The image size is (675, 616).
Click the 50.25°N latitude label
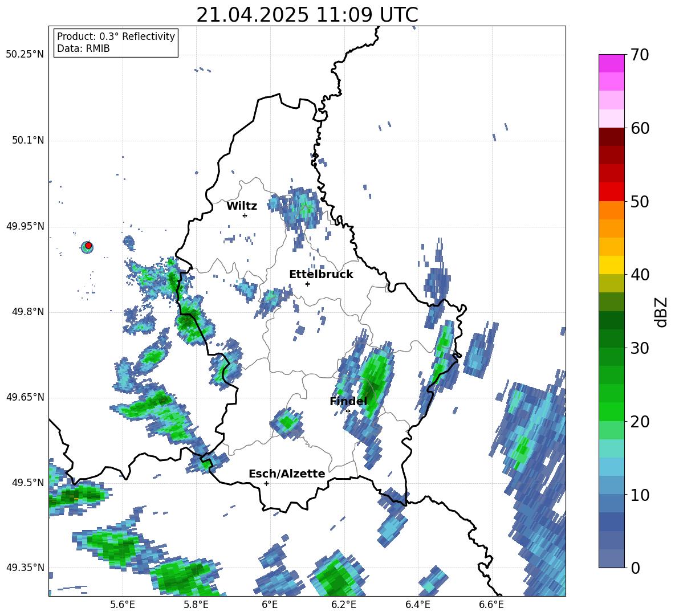point(25,55)
